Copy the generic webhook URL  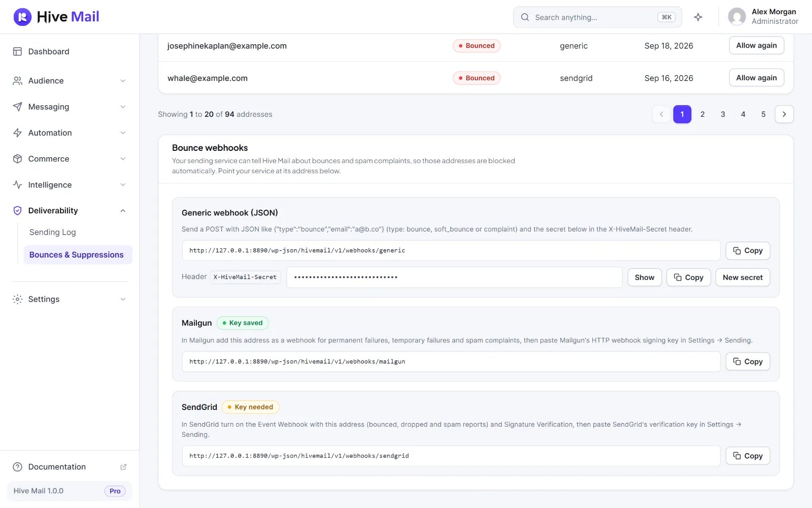748,250
